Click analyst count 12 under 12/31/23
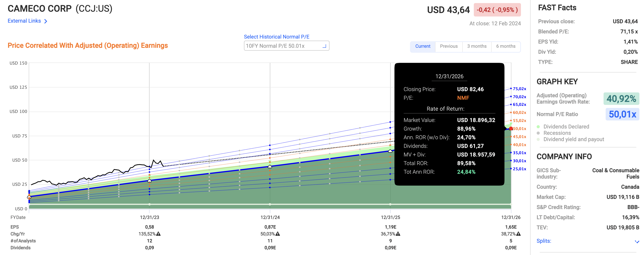This screenshot has height=255, width=644. coord(149,241)
